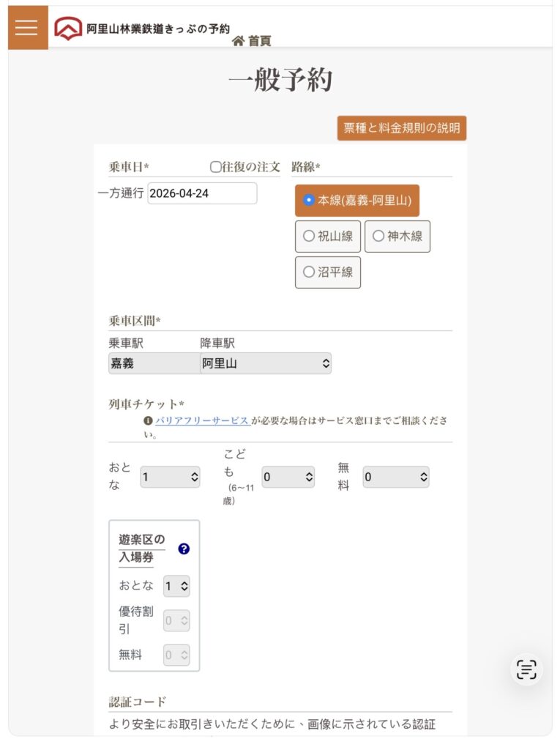
Task: Enable the 往復の注文 checkbox
Action: pyautogui.click(x=215, y=167)
